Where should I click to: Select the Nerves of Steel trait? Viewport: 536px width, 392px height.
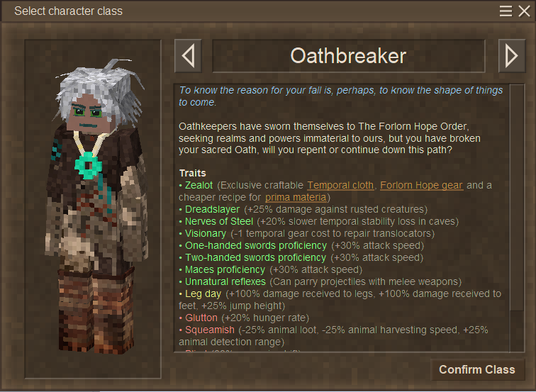click(219, 221)
